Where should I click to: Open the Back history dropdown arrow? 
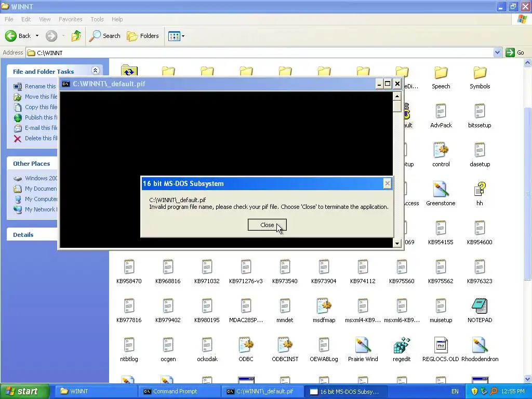click(x=37, y=36)
